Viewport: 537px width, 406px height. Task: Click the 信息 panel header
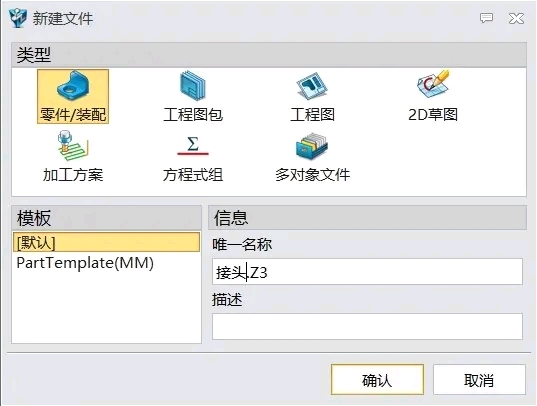point(367,218)
